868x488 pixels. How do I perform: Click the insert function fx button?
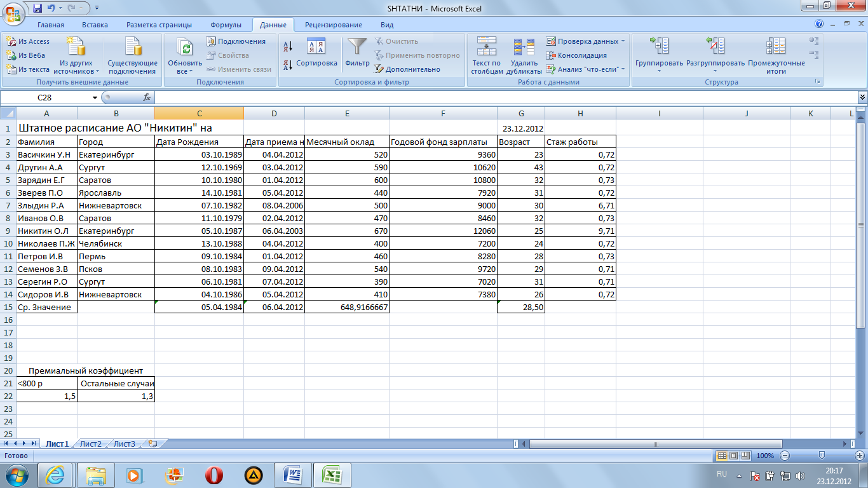click(x=147, y=97)
